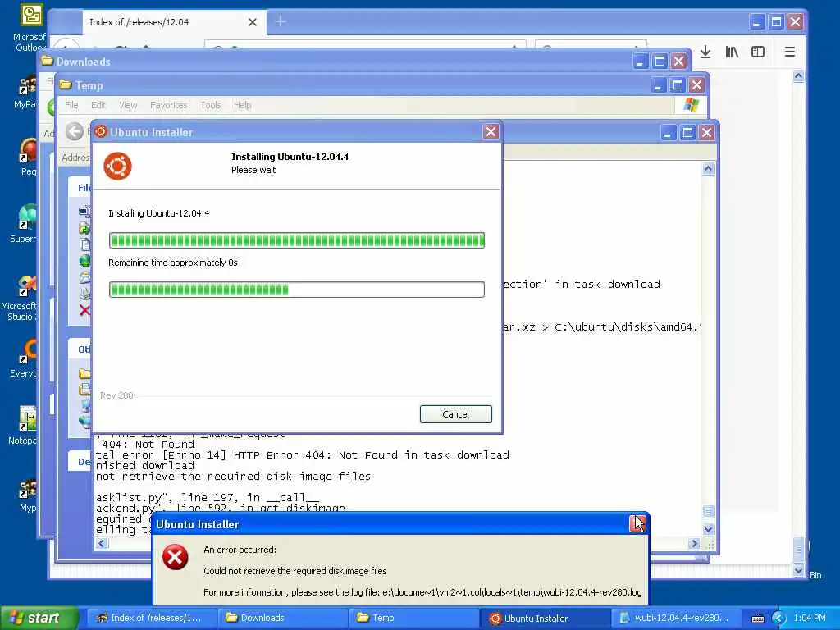Open File menu in Temp window
The width and height of the screenshot is (840, 630).
[71, 105]
